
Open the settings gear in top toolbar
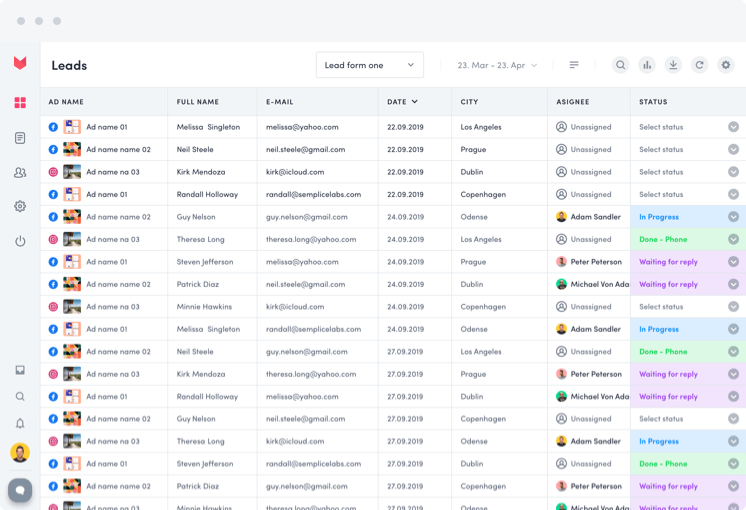pyautogui.click(x=726, y=65)
